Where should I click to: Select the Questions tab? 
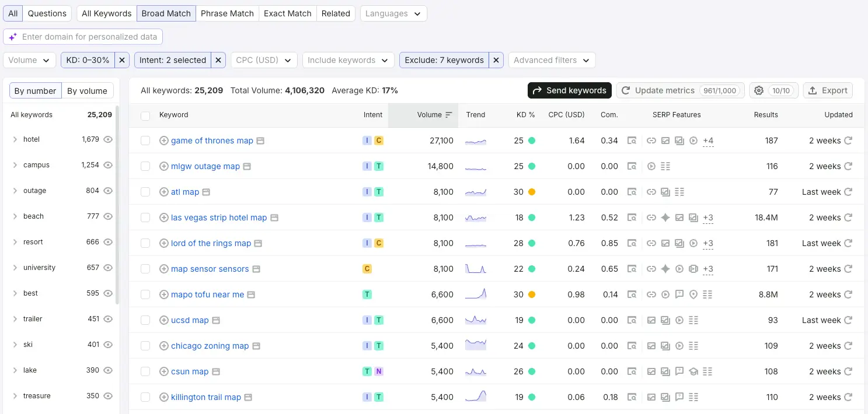(47, 13)
